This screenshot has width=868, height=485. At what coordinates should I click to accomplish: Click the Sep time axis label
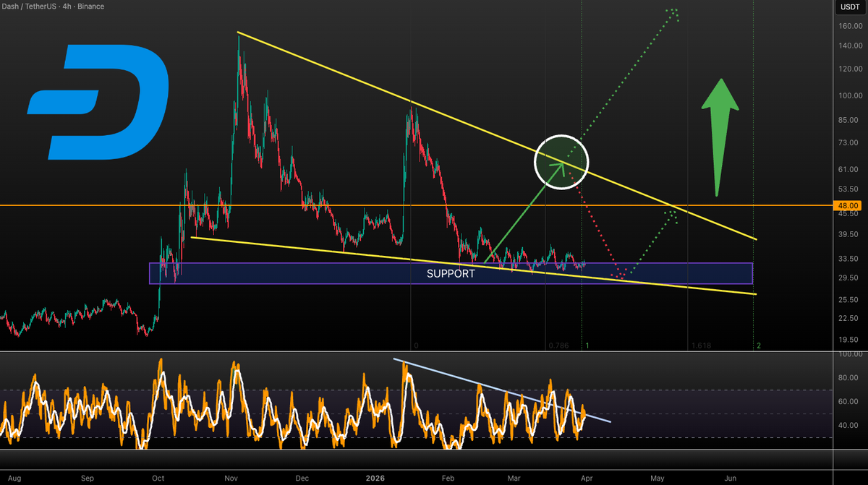[87, 478]
